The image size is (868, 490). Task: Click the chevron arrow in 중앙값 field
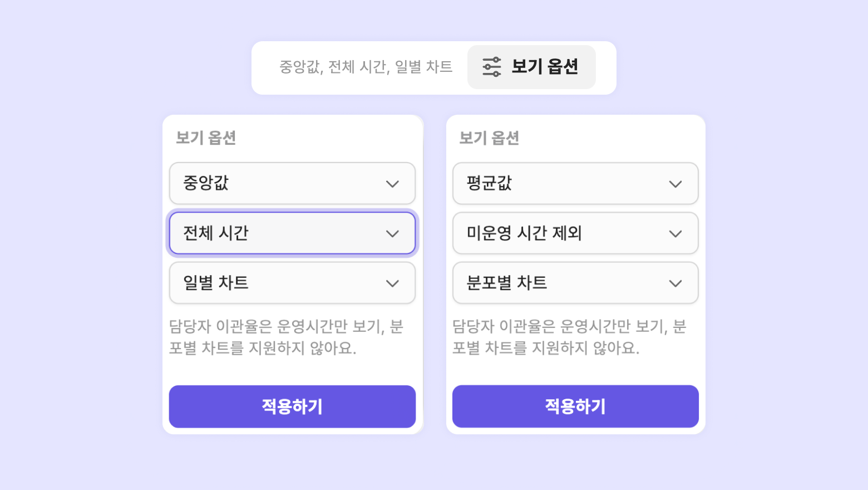pyautogui.click(x=392, y=184)
